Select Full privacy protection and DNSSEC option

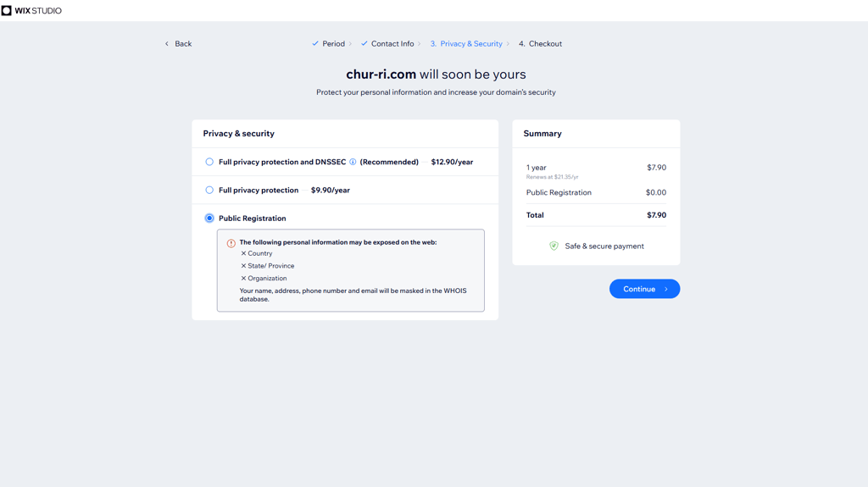click(209, 162)
